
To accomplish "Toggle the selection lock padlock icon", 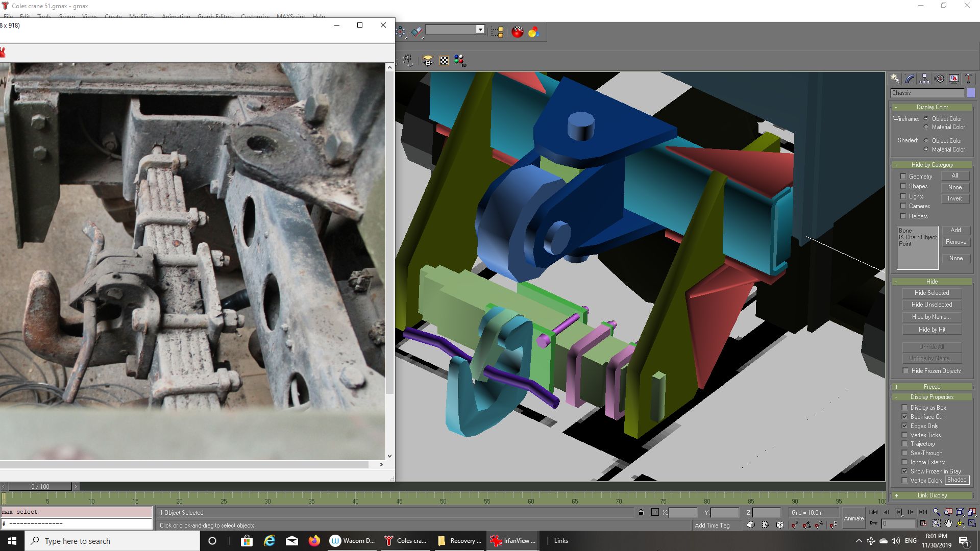I will (x=641, y=512).
